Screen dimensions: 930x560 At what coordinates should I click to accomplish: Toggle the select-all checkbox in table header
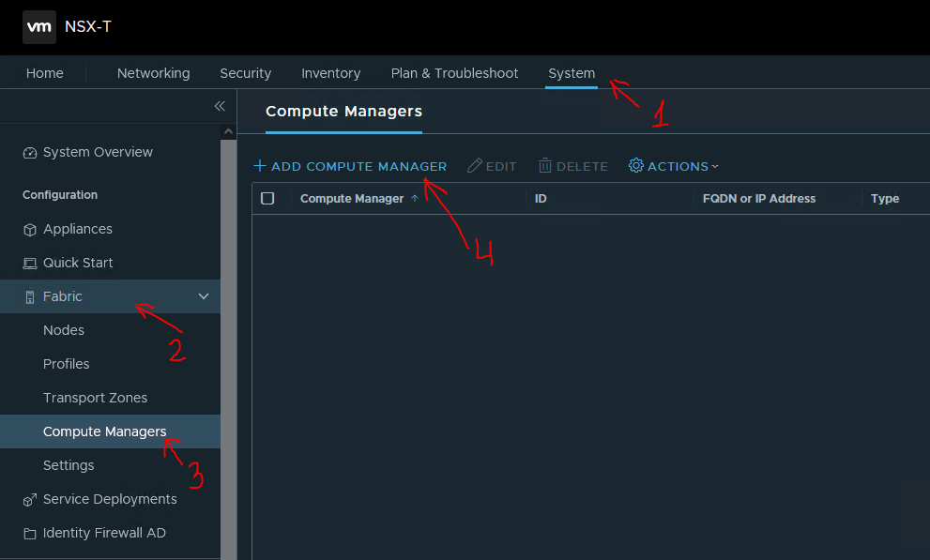point(267,198)
